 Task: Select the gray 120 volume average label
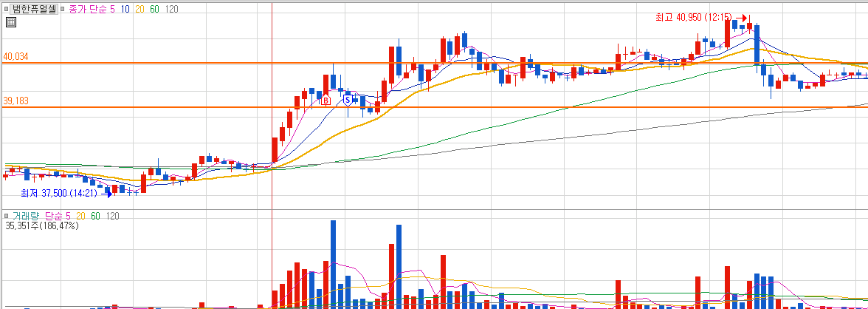tap(112, 216)
